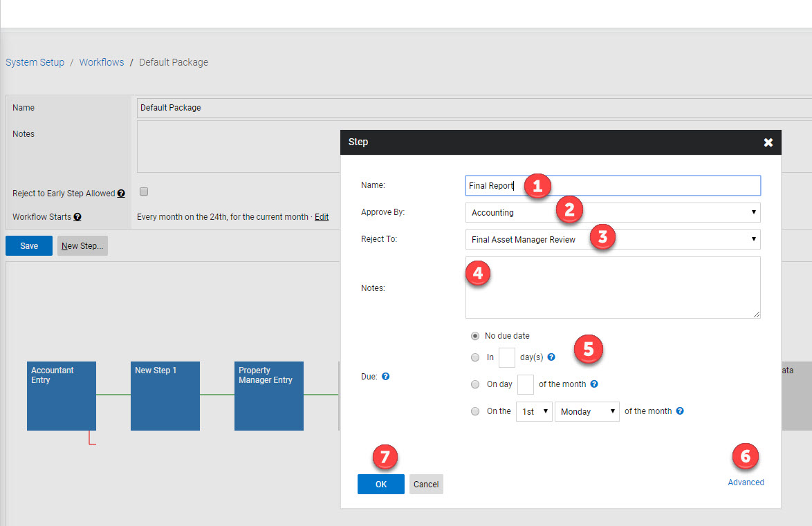Save the Default Package workflow
This screenshot has width=812, height=526.
(28, 245)
